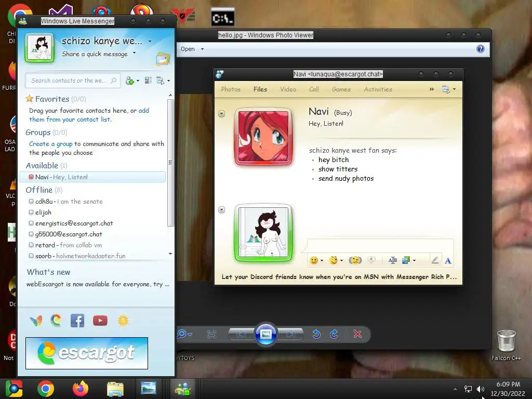Start the slide show in Photo Viewer
Image resolution: width=532 pixels, height=399 pixels.
click(x=265, y=334)
